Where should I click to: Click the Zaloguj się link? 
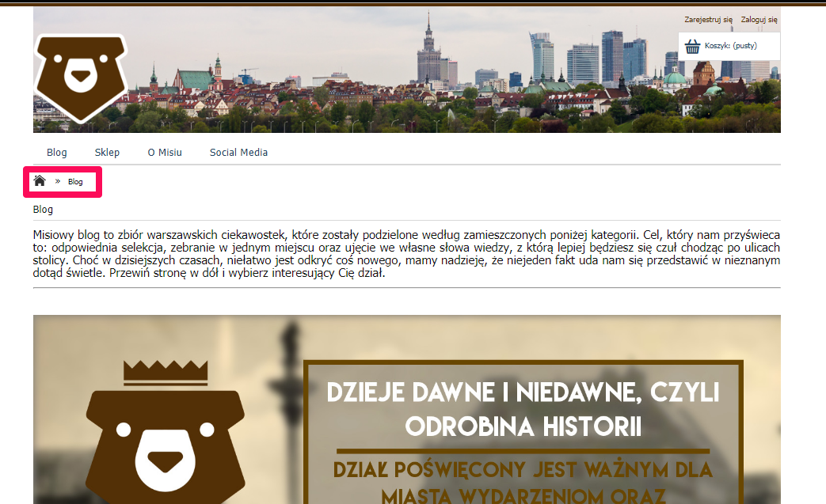[759, 20]
